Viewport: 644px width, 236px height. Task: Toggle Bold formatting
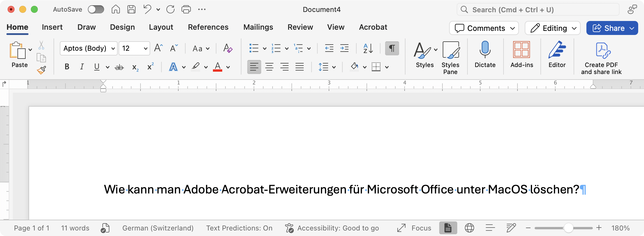click(x=67, y=67)
